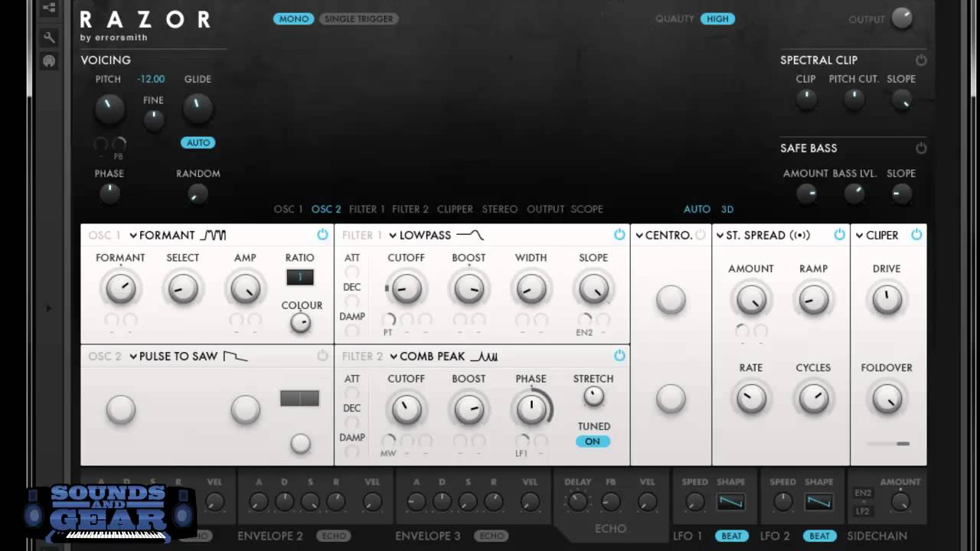Click the Formant waveform icon in OSC 1
Image resolution: width=980 pixels, height=551 pixels.
pos(213,235)
